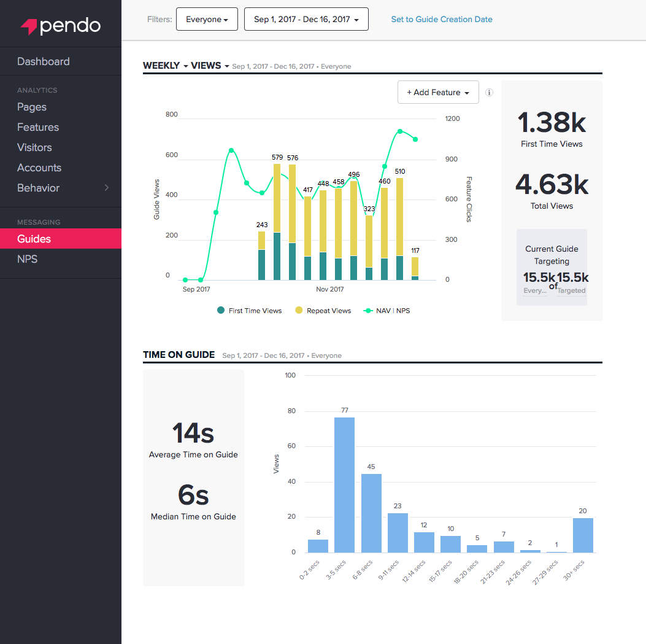Screen dimensions: 646x644
Task: Click the 579 views stacked bar
Action: click(x=277, y=221)
